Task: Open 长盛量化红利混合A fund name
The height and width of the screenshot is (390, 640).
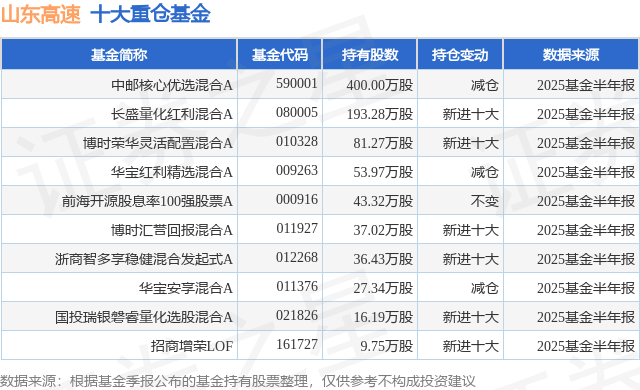Action: point(172,114)
